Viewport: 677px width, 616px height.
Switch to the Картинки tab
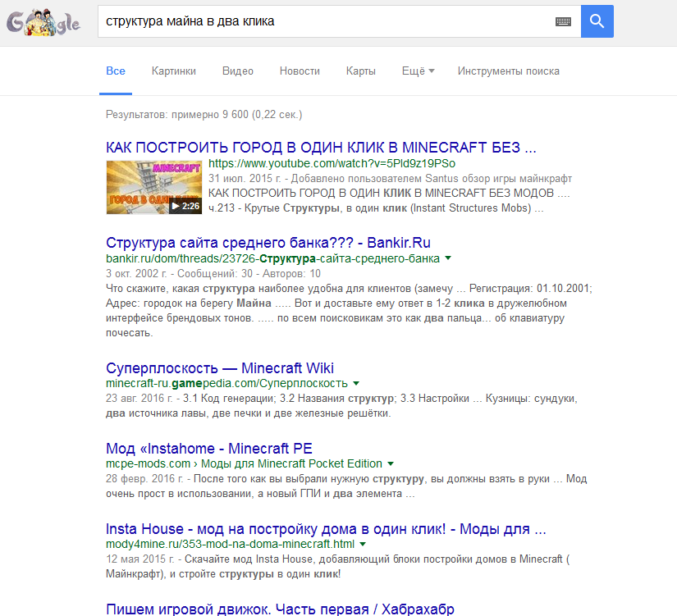coord(174,71)
